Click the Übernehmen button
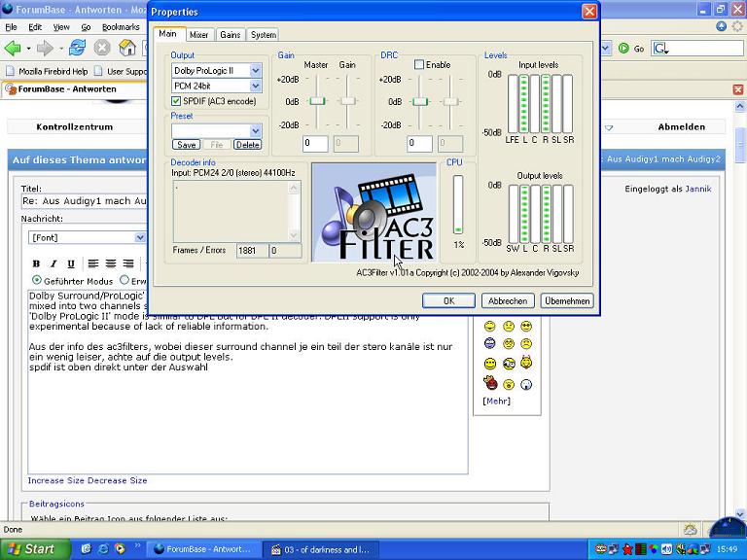 coord(567,301)
